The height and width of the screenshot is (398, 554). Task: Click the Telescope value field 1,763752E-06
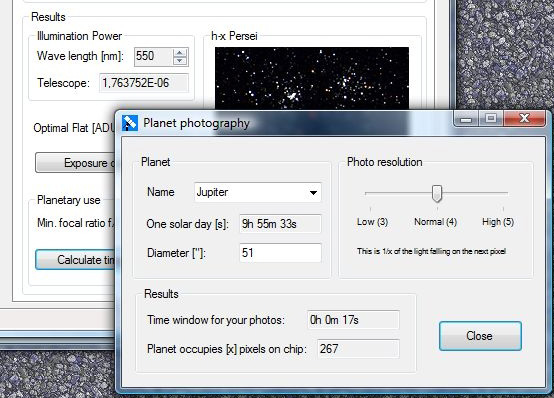144,83
